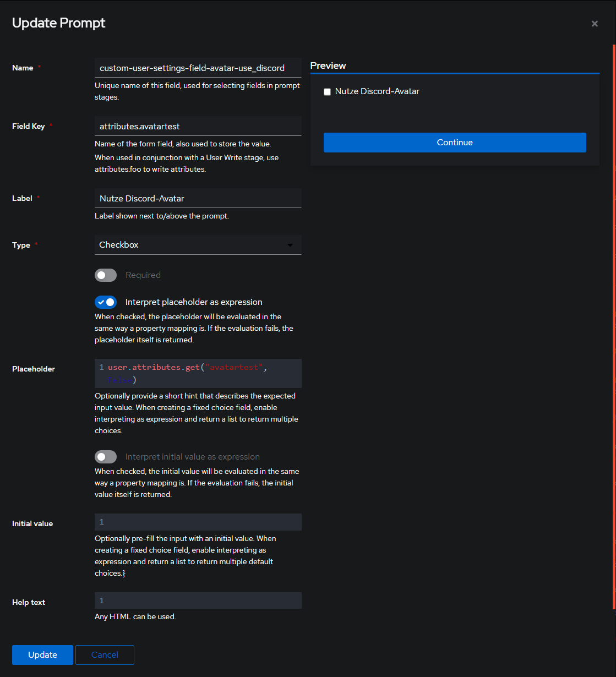Enable Interpret initial value as expression
This screenshot has height=677, width=616.
[106, 456]
